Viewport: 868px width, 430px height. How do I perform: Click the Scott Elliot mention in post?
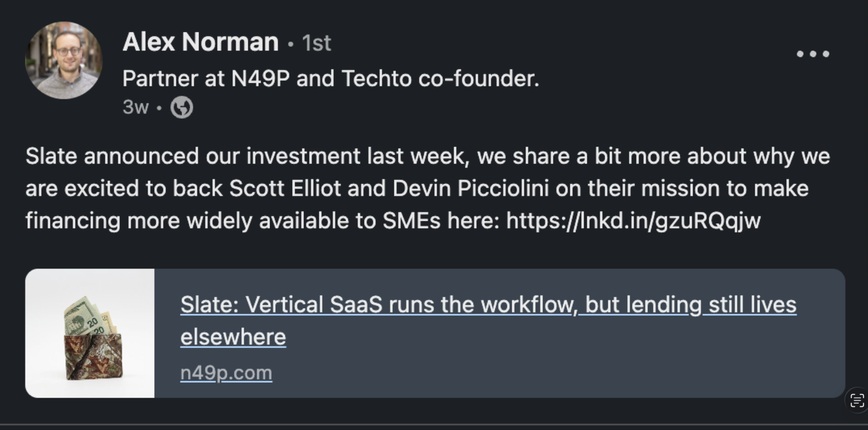tap(285, 188)
